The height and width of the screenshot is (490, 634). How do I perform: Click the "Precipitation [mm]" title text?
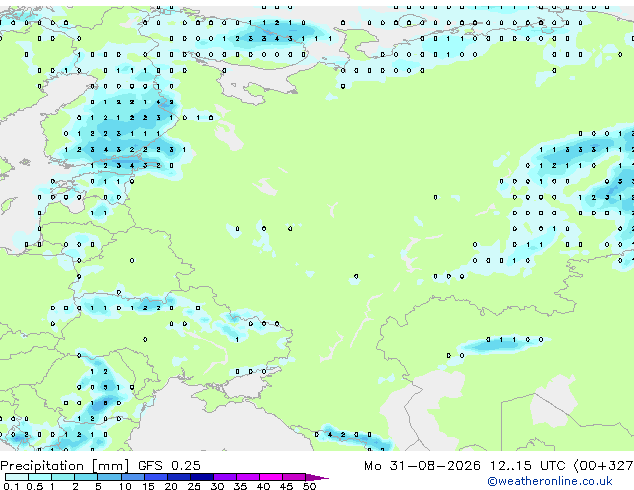(x=64, y=466)
